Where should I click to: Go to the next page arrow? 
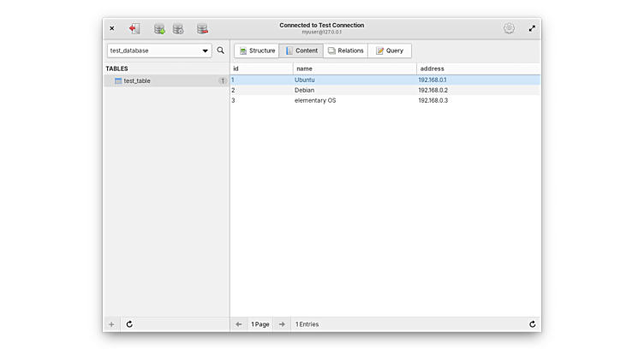coord(282,324)
